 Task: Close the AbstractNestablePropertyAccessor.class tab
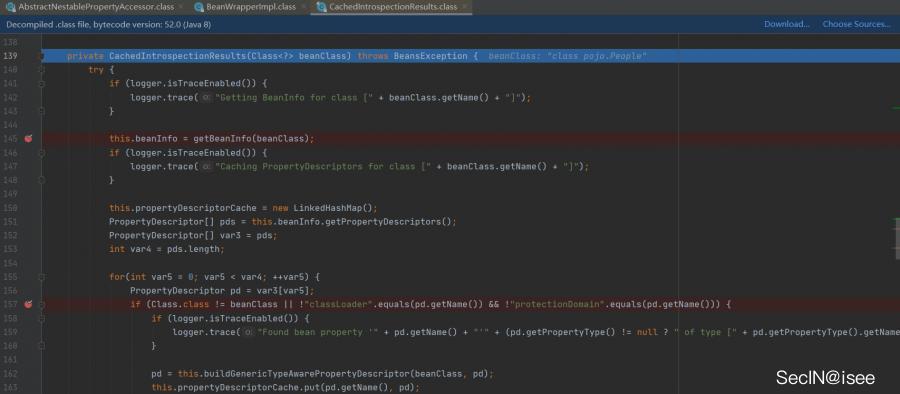pos(181,7)
